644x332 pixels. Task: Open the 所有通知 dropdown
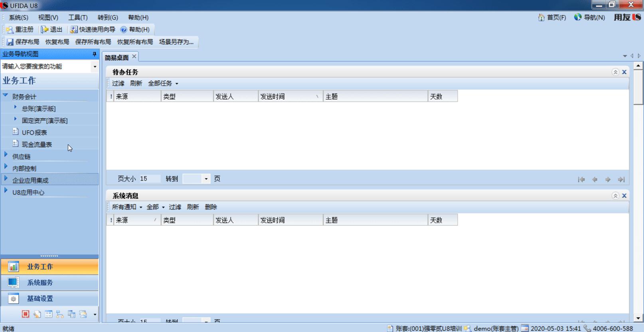pyautogui.click(x=127, y=207)
